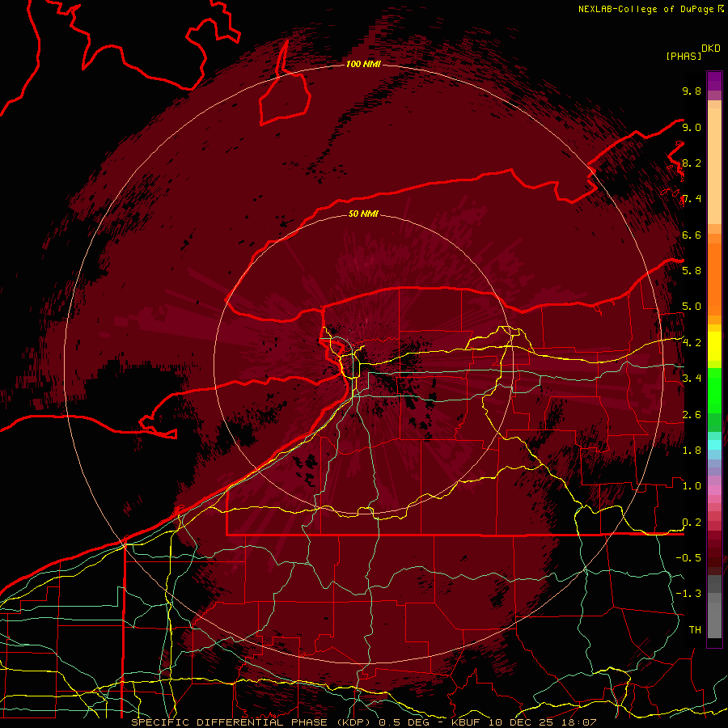
Task: Select the 4.2 value on the scale
Action: click(x=692, y=343)
